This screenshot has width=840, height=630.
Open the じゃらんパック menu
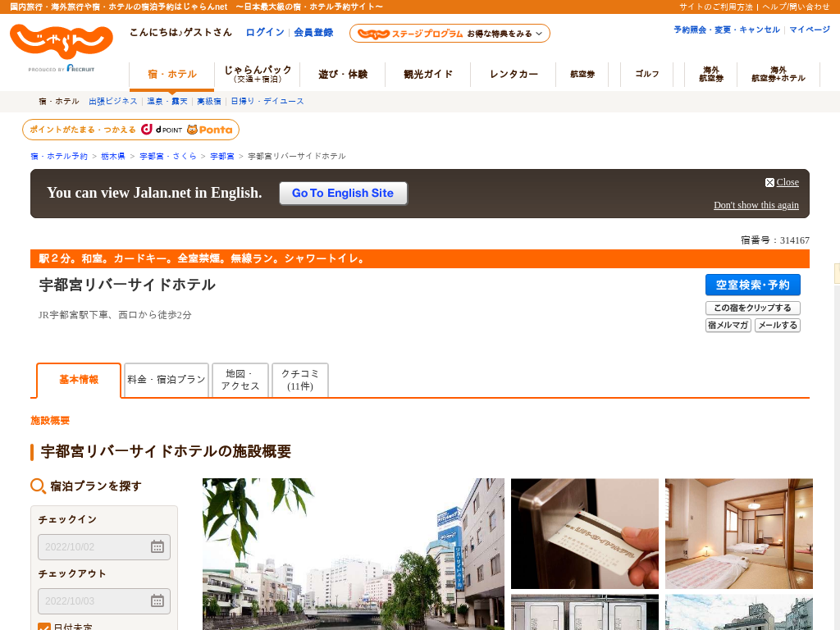tap(257, 75)
